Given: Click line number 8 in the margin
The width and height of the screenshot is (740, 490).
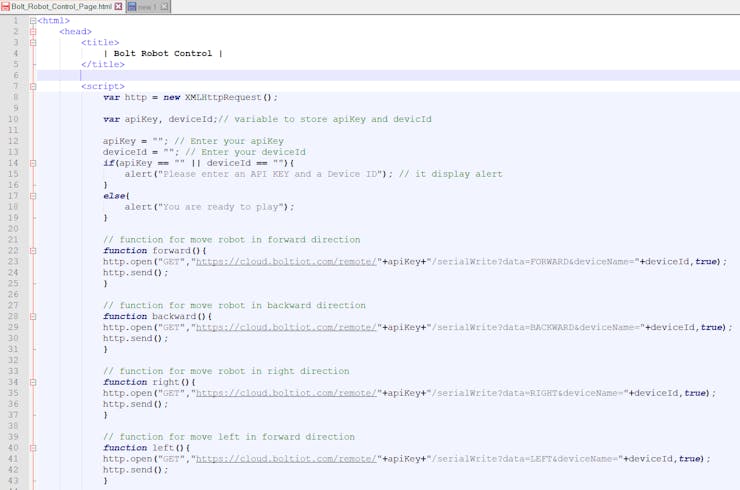Looking at the screenshot, I should [16, 97].
